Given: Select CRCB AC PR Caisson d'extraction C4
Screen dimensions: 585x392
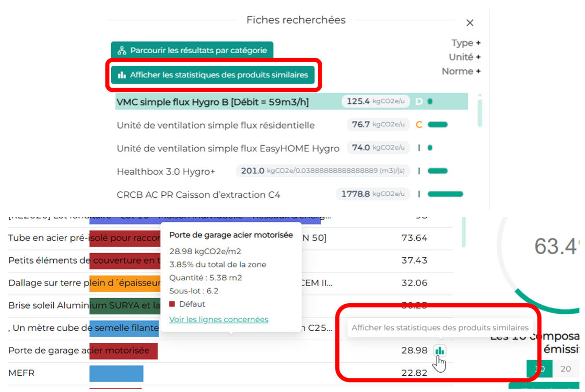Looking at the screenshot, I should pyautogui.click(x=198, y=195).
